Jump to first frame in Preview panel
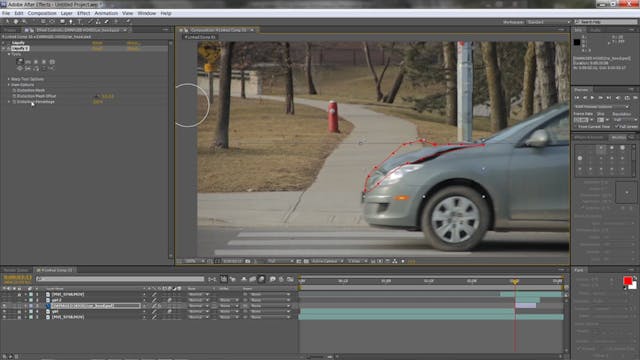This screenshot has width=640, height=360. pos(577,98)
